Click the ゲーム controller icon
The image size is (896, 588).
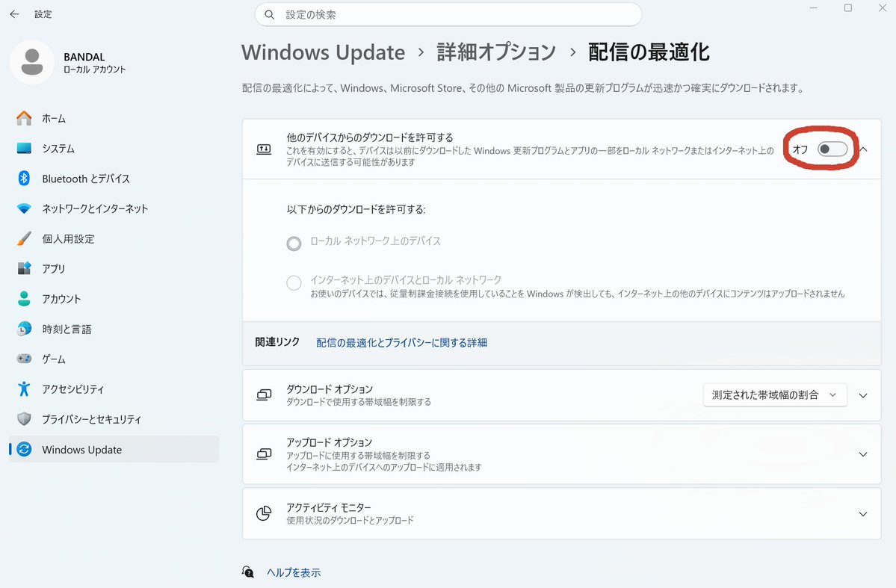pos(24,359)
